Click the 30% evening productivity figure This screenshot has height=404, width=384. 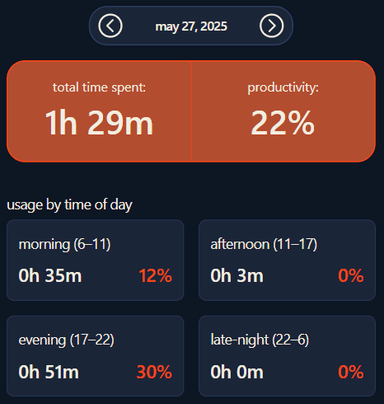[x=154, y=372]
